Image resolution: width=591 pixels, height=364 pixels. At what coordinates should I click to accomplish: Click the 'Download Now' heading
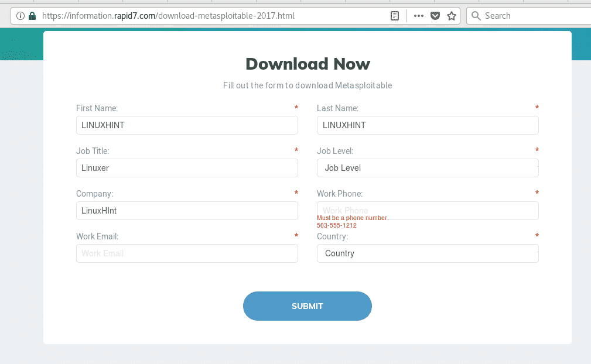point(308,64)
